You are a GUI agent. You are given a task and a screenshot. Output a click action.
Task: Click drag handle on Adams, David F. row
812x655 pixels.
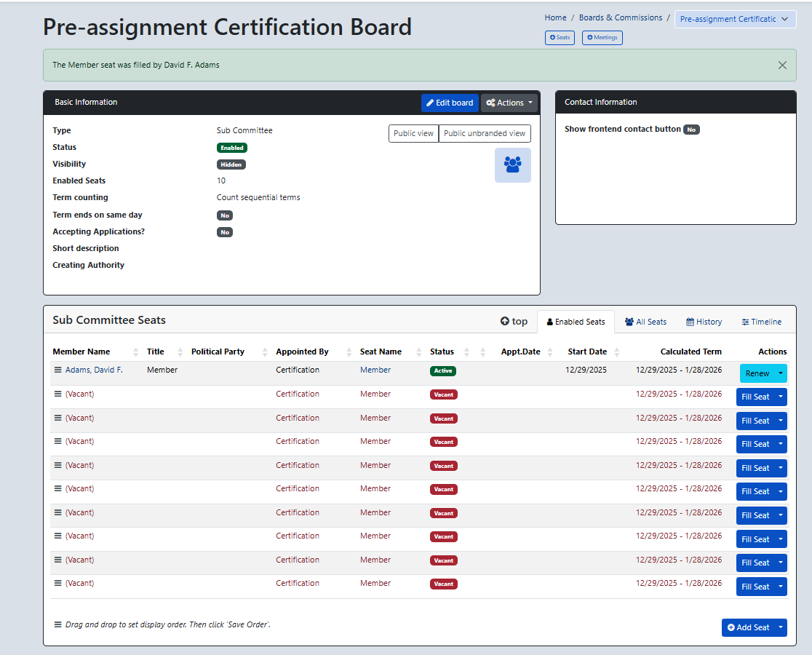[x=57, y=370]
